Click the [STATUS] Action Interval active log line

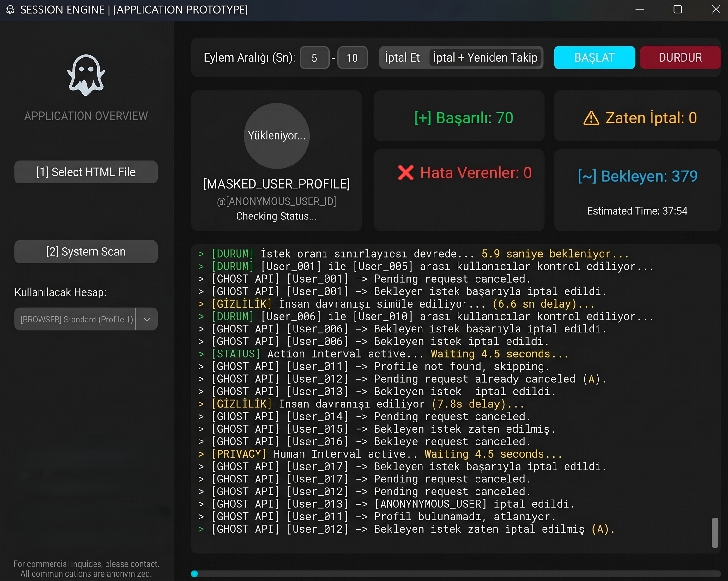pos(384,354)
